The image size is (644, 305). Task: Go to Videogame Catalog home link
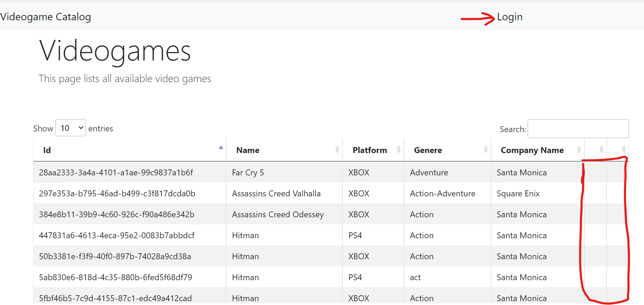pos(45,17)
